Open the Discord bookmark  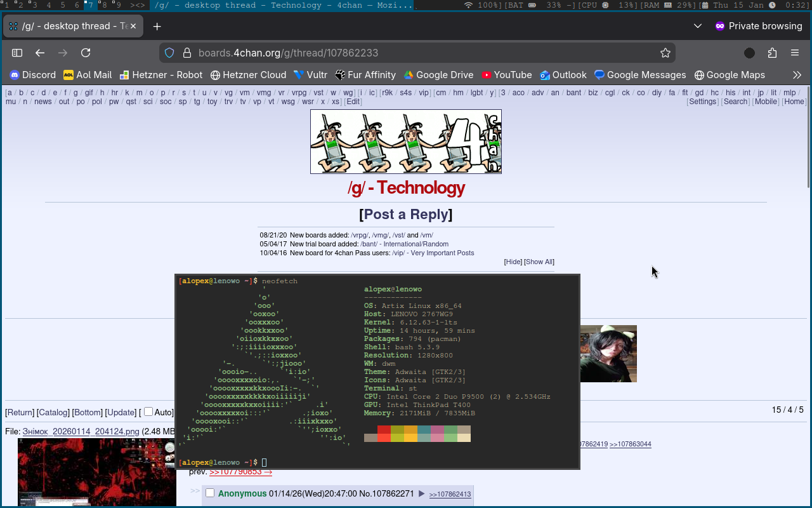[x=33, y=75]
